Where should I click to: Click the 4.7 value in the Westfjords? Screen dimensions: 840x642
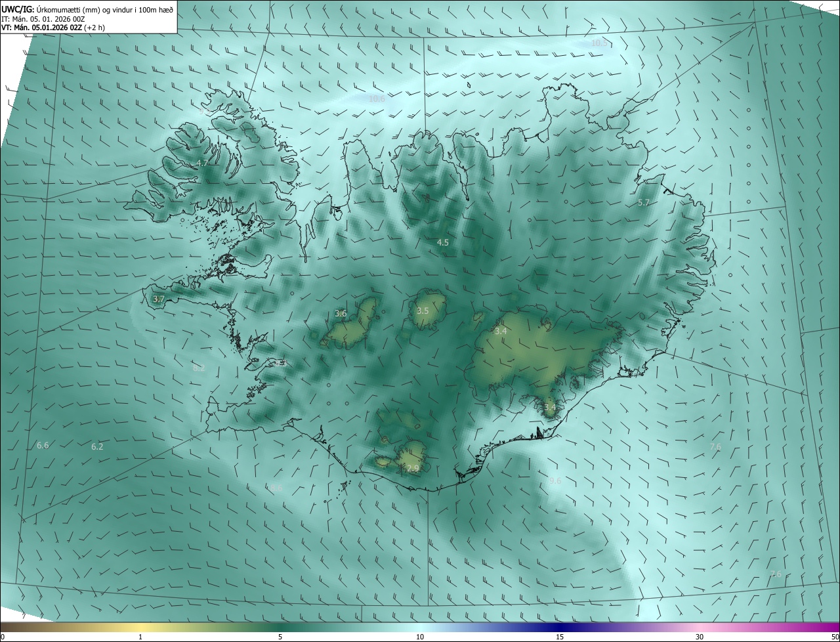(x=202, y=163)
